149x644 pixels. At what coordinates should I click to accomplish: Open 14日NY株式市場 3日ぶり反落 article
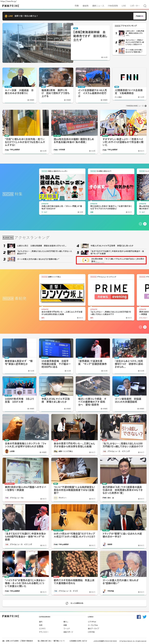(20, 394)
